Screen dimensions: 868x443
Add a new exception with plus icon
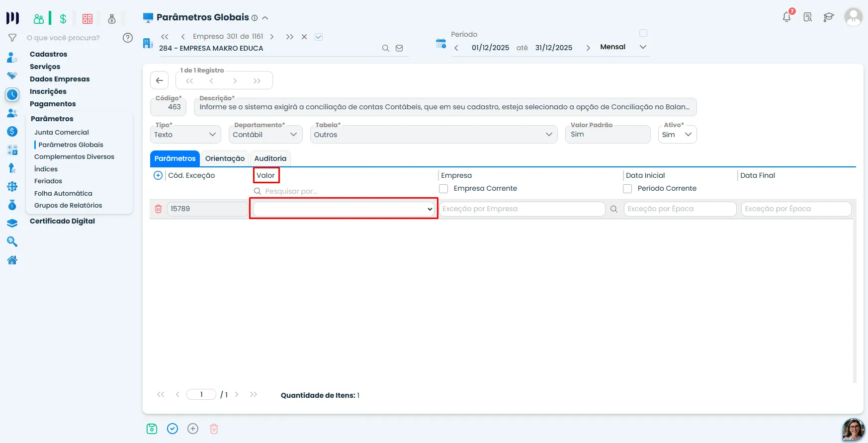click(x=158, y=175)
